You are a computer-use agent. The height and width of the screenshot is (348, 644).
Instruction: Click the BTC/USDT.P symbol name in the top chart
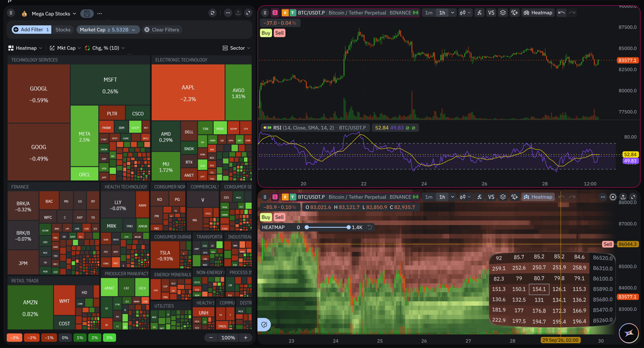click(x=312, y=12)
